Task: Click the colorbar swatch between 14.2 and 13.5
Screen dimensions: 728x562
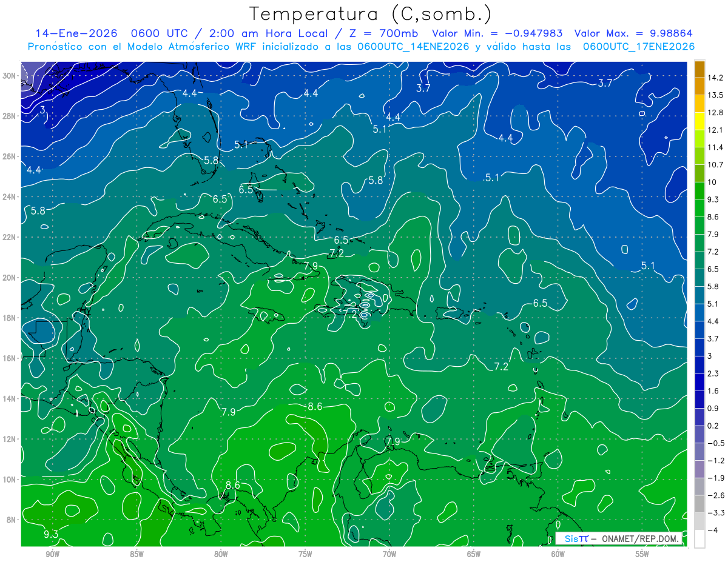Action: point(699,86)
